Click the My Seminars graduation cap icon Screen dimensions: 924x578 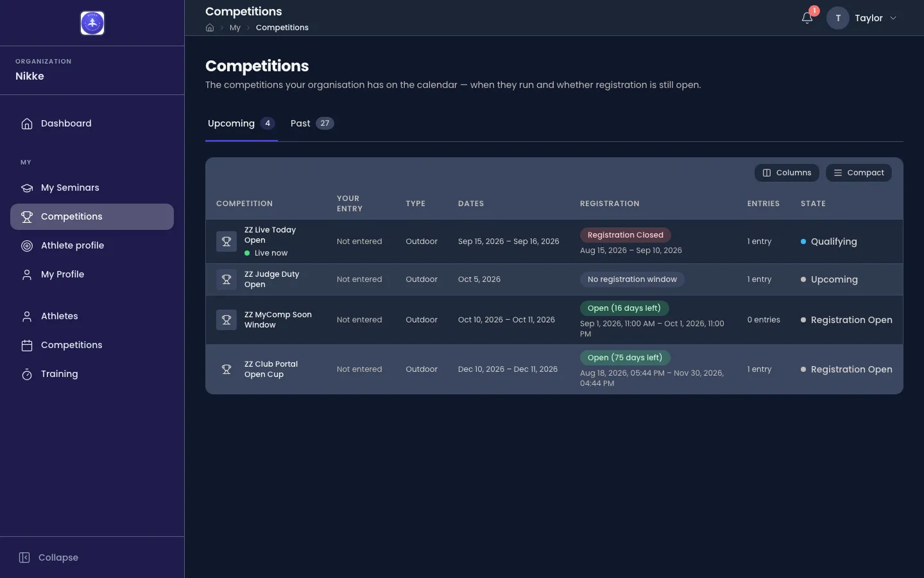pos(27,188)
